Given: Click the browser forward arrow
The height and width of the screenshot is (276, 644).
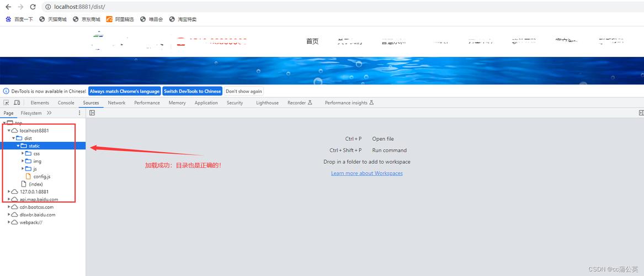Looking at the screenshot, I should point(20,7).
